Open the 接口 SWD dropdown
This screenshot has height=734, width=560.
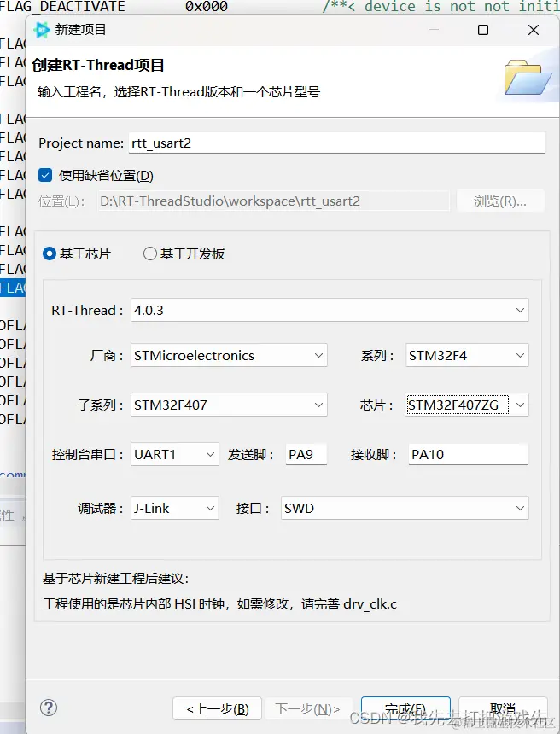pos(405,508)
